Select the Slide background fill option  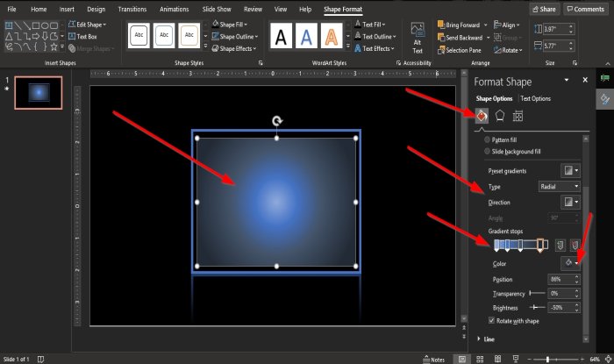(512, 152)
